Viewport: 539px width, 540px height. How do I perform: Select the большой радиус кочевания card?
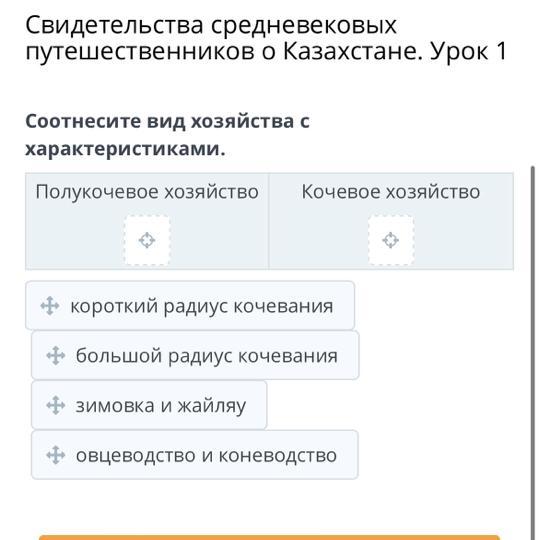[195, 355]
